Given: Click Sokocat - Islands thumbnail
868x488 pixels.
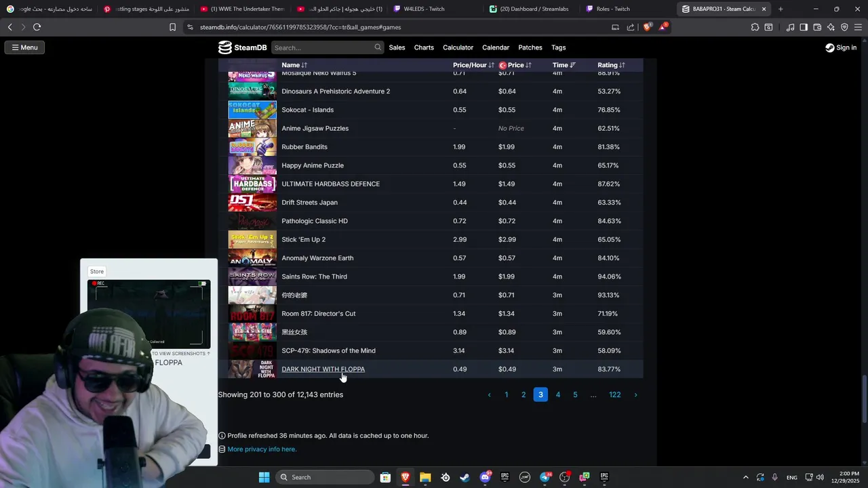Looking at the screenshot, I should coord(252,110).
